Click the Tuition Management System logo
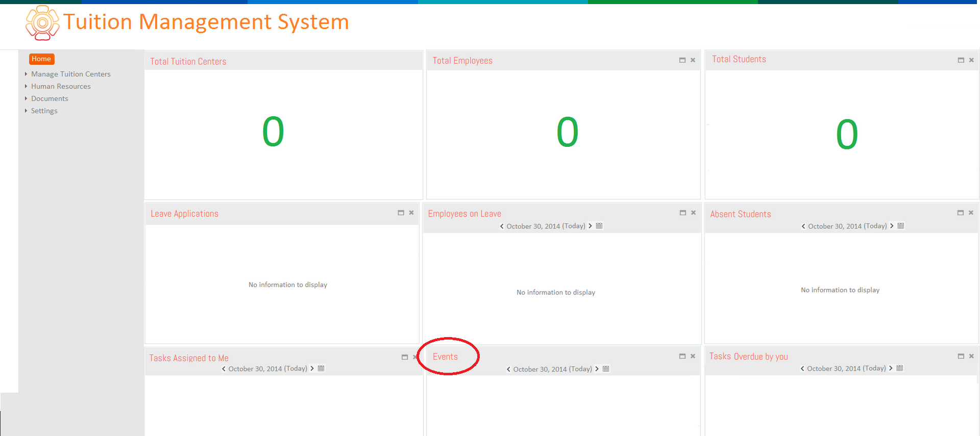 pyautogui.click(x=42, y=23)
